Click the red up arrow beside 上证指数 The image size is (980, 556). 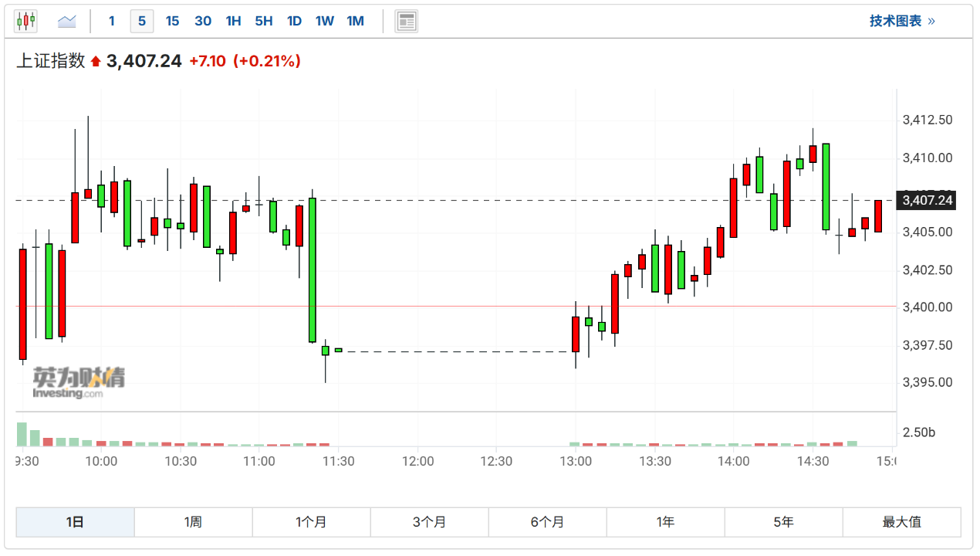pyautogui.click(x=96, y=62)
